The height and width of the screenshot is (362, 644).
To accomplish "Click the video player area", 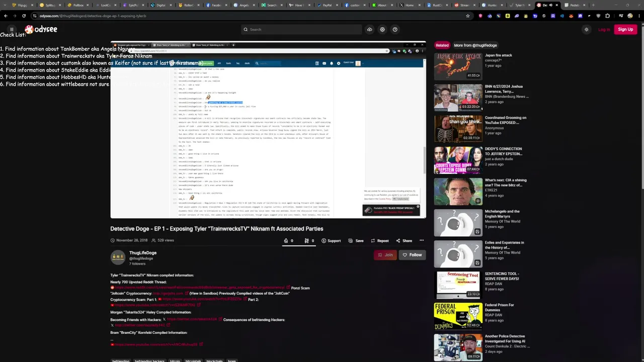I will pos(268,130).
